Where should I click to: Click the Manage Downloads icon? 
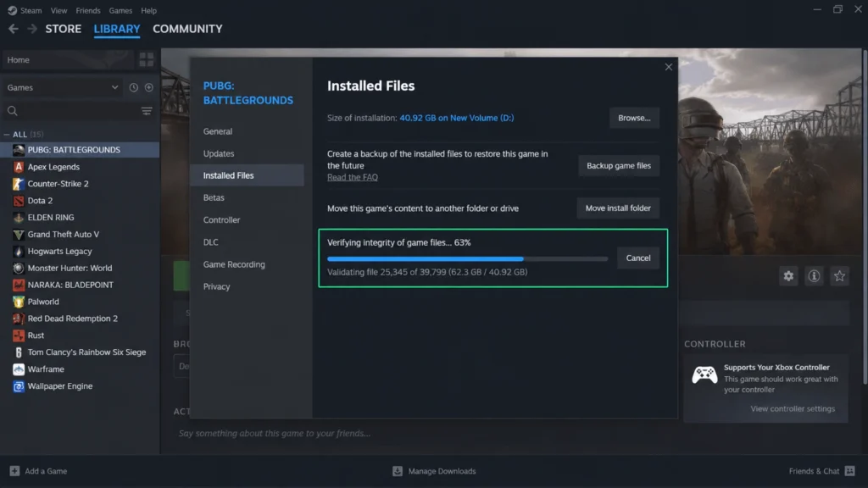coord(398,471)
